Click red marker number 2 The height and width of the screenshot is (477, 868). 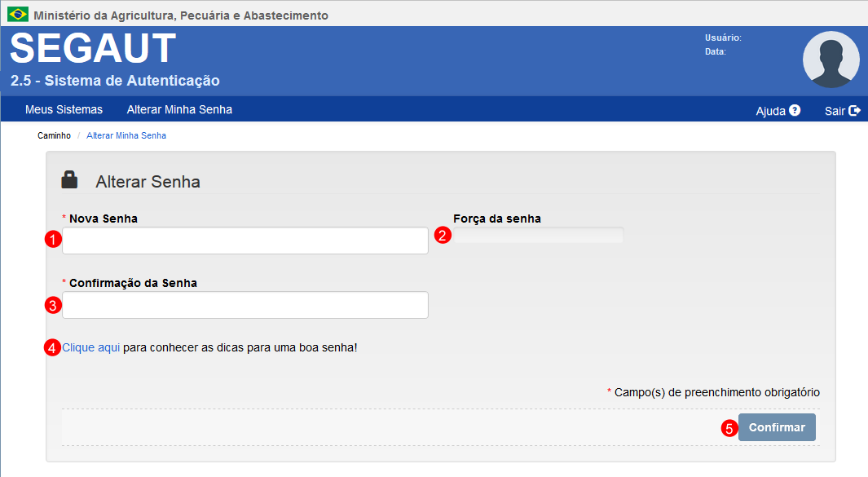[443, 236]
